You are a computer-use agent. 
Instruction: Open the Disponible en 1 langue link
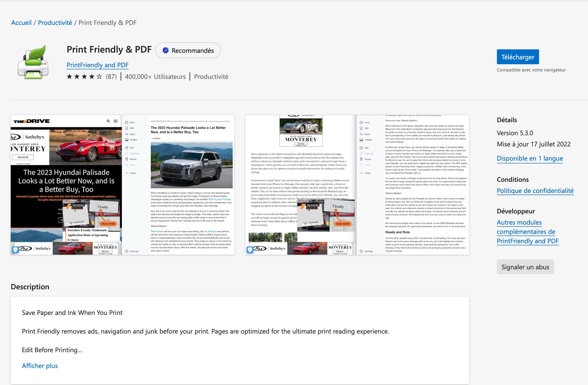[530, 158]
